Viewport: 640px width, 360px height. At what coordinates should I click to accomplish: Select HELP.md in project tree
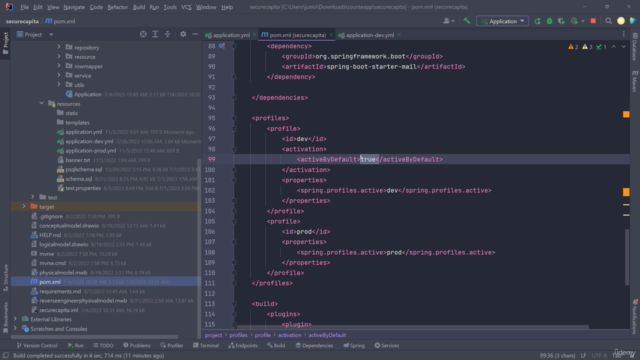point(50,235)
